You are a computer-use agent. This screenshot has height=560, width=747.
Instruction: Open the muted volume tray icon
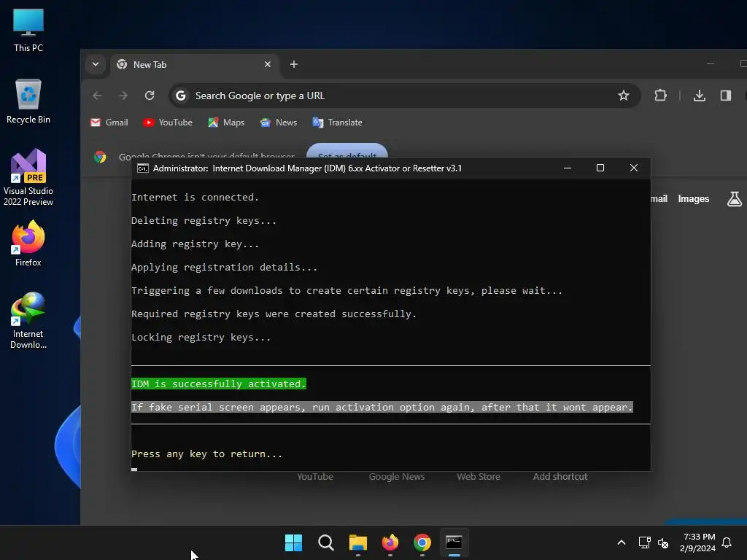pyautogui.click(x=663, y=542)
